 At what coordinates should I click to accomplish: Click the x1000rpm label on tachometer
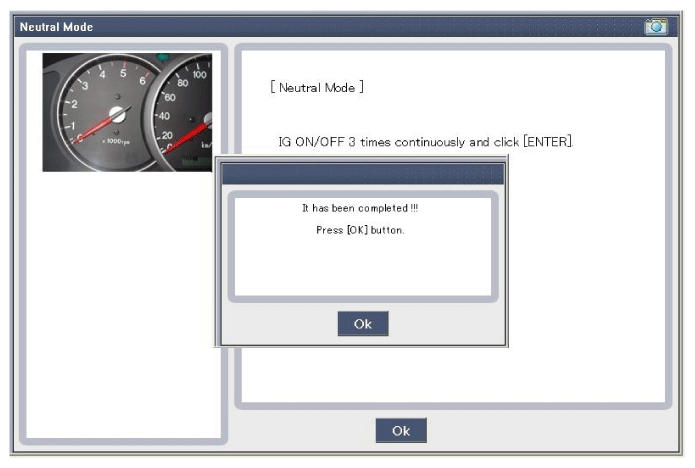point(116,143)
